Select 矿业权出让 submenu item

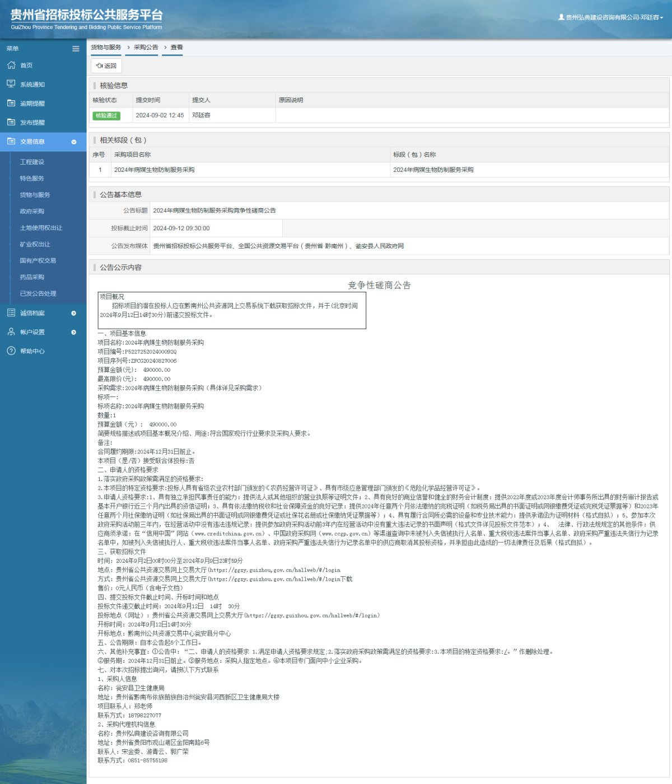coord(35,244)
